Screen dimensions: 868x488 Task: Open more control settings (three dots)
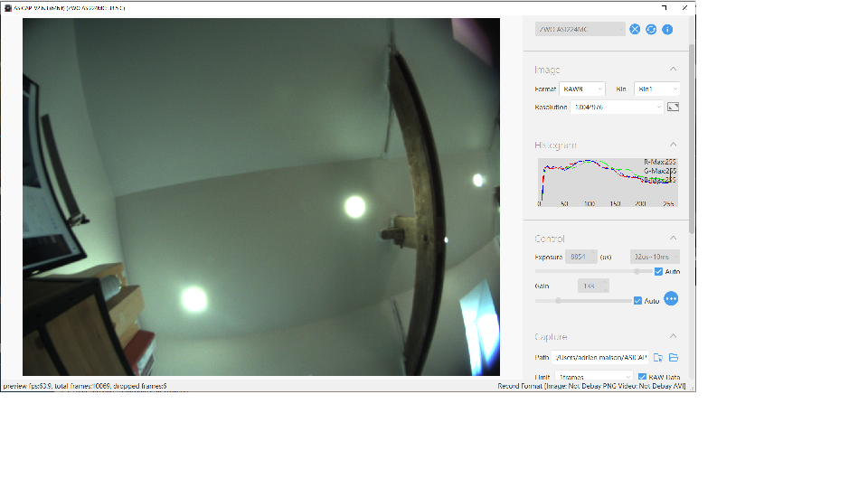pyautogui.click(x=671, y=299)
